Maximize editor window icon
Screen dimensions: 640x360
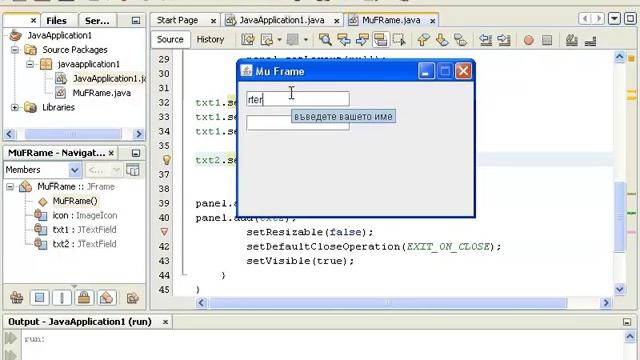[630, 19]
